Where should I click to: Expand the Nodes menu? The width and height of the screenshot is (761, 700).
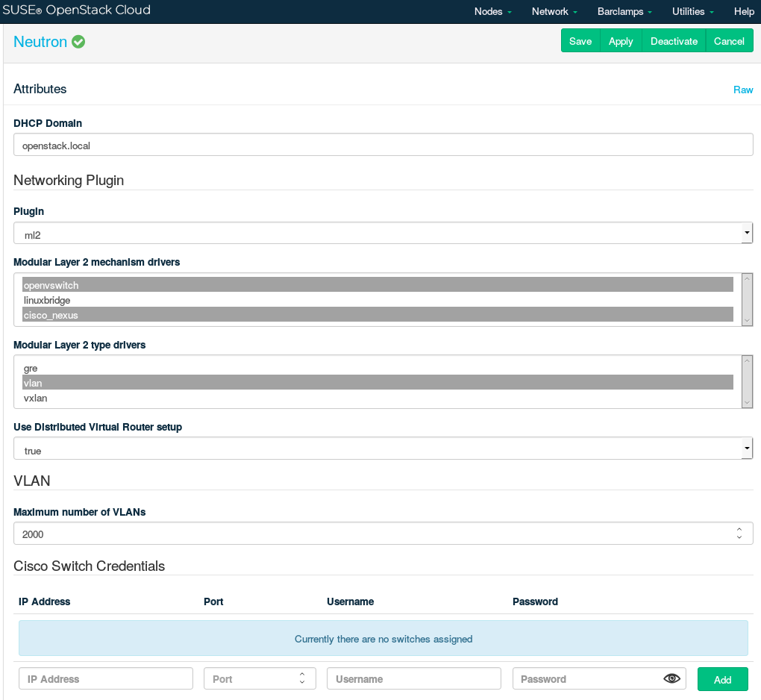[x=493, y=12]
